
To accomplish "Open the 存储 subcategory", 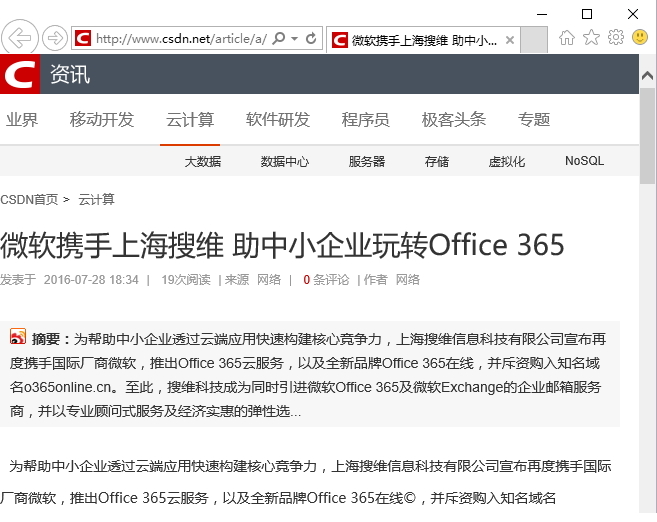I will (437, 161).
